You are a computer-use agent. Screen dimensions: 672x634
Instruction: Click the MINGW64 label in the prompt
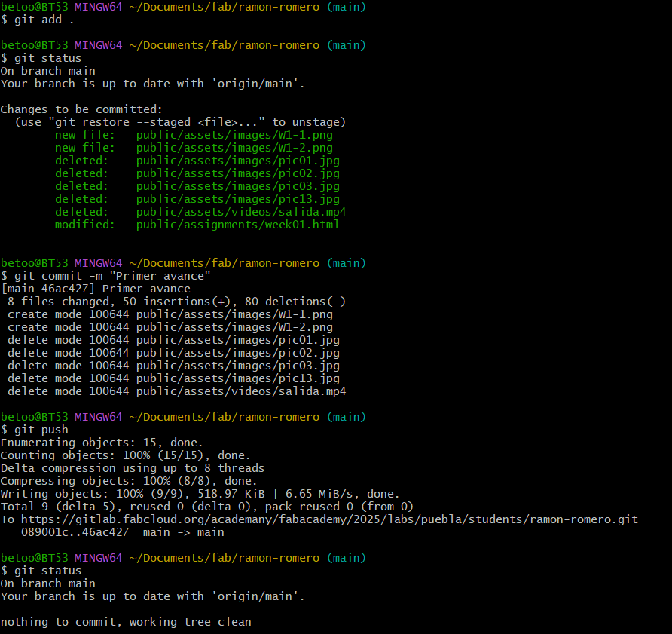pyautogui.click(x=99, y=6)
